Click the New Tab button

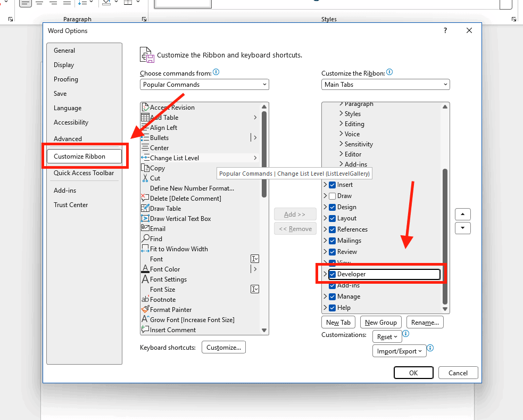(x=338, y=322)
